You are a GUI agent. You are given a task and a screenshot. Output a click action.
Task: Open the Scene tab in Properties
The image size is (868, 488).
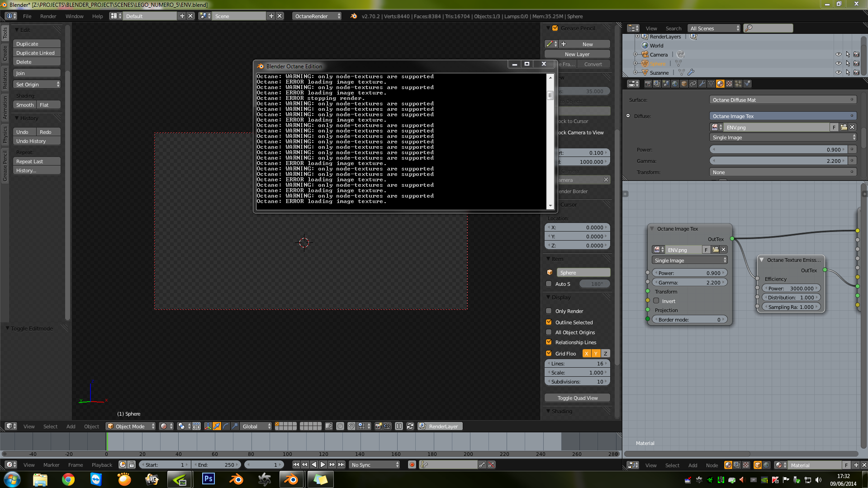click(666, 84)
